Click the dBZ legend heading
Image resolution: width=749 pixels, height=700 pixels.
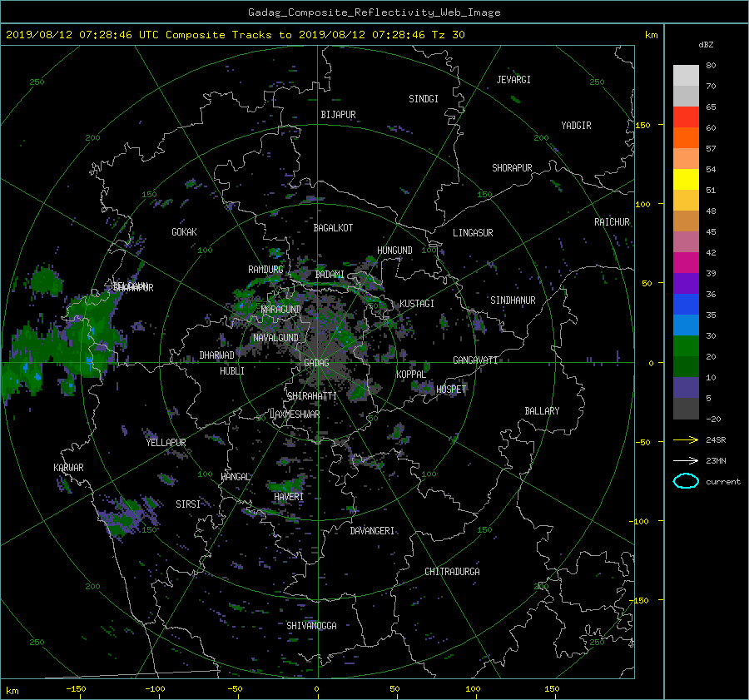point(706,44)
